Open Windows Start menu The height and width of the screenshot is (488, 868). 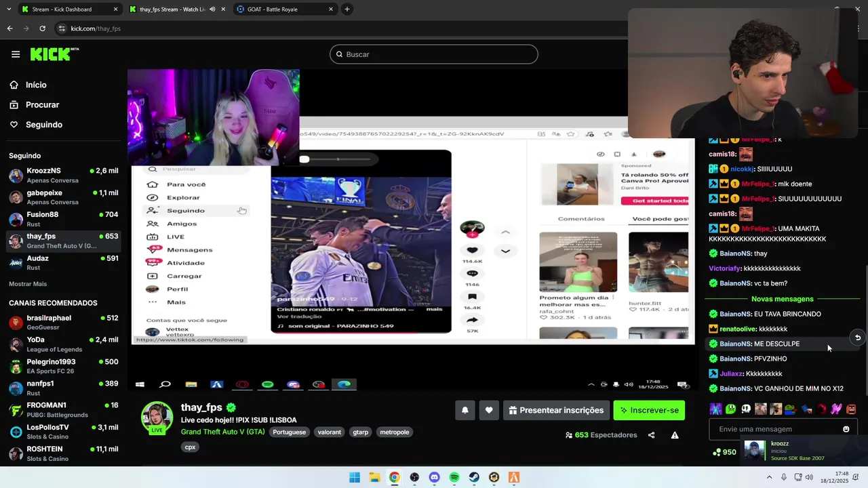click(x=354, y=477)
